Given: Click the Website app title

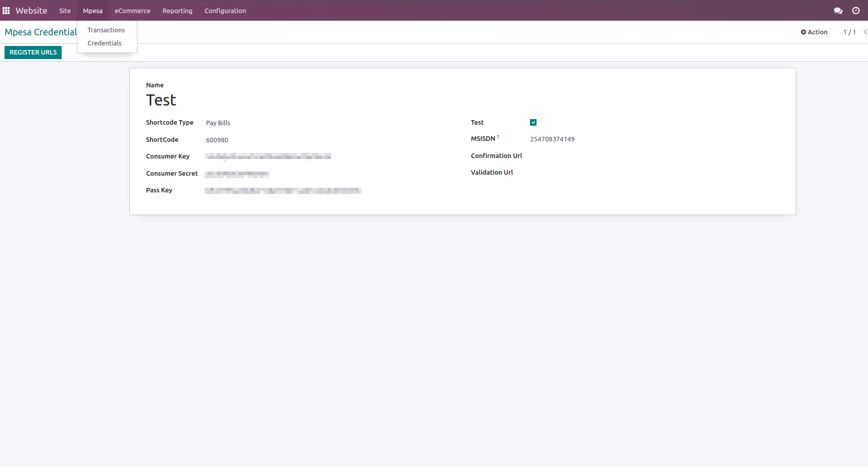Looking at the screenshot, I should pos(31,11).
